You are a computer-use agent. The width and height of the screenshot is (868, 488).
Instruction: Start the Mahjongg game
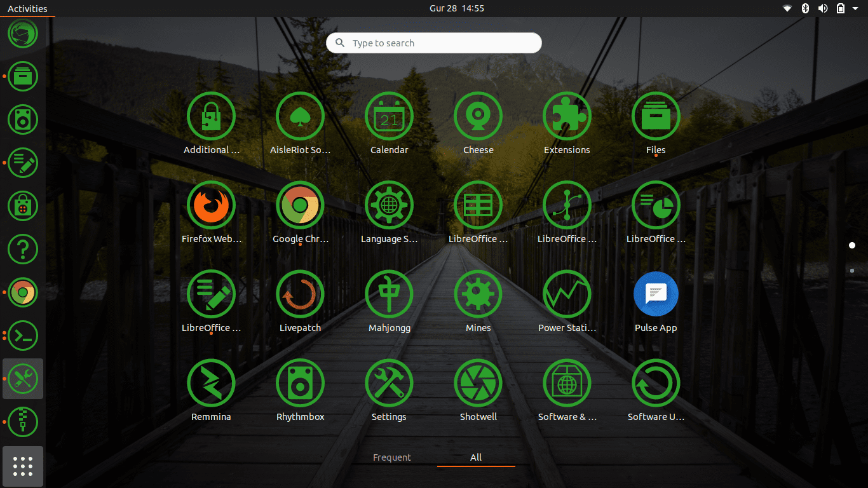(389, 294)
